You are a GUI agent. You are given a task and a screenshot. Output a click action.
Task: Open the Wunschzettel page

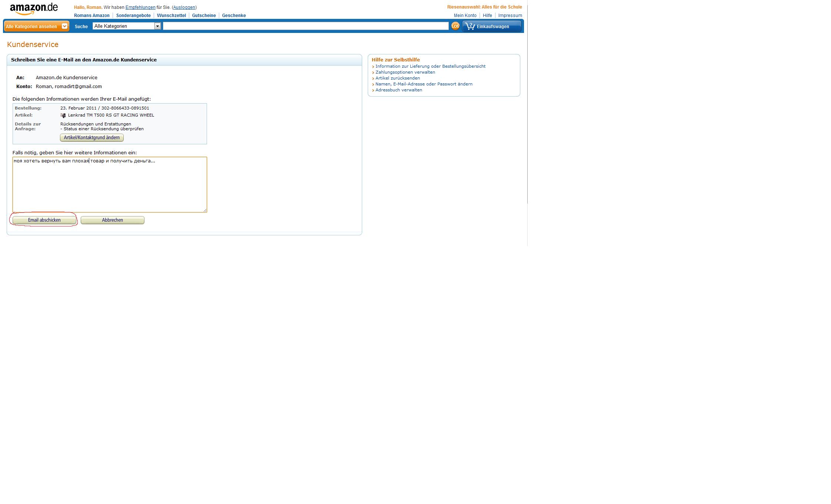(171, 16)
